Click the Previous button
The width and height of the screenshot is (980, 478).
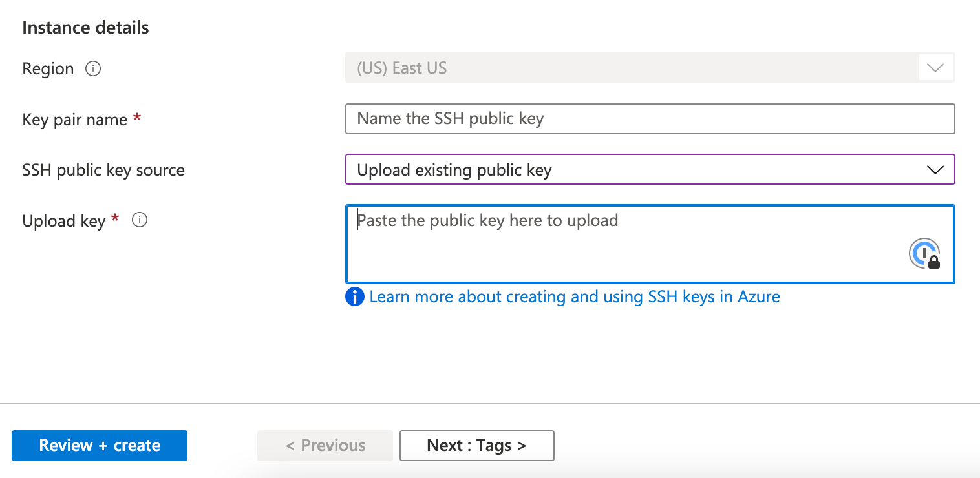(x=325, y=445)
